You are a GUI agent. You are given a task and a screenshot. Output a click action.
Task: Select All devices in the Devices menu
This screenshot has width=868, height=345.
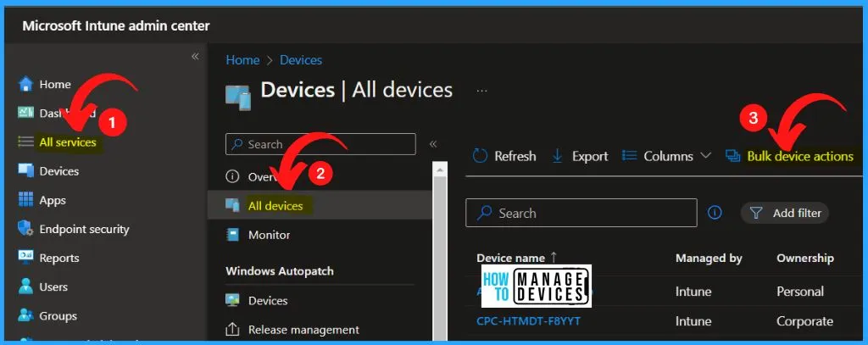[x=275, y=206]
